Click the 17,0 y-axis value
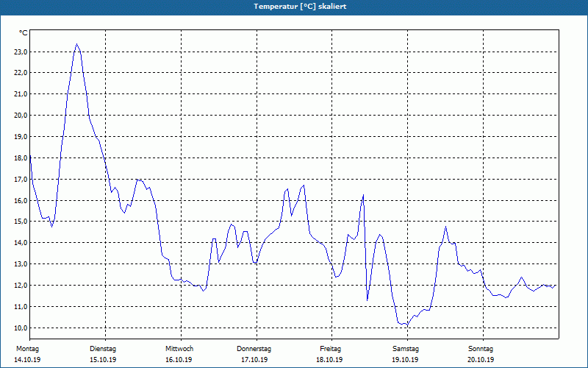This screenshot has height=368, width=588. (21, 179)
